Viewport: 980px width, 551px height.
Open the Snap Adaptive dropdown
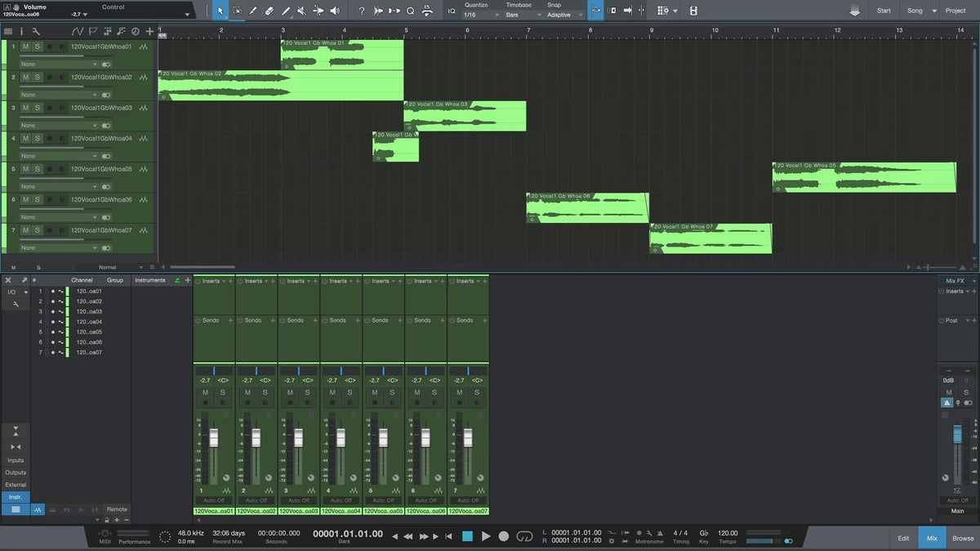565,15
